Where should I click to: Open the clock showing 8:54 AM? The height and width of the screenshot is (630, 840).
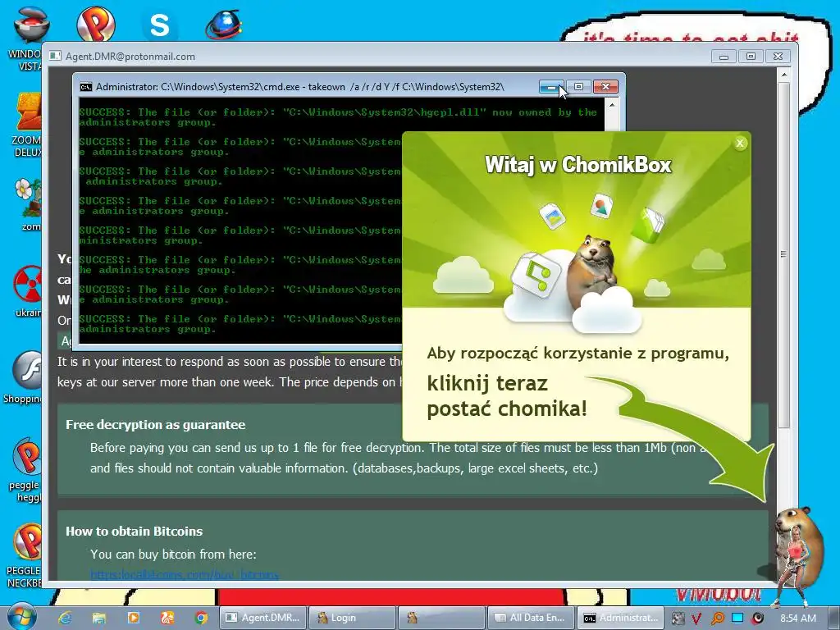pyautogui.click(x=797, y=619)
